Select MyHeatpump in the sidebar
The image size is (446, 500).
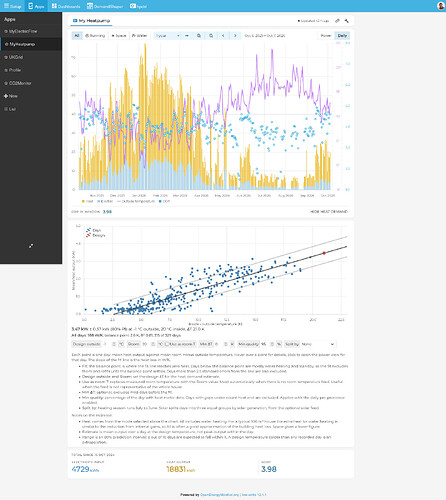click(x=31, y=44)
